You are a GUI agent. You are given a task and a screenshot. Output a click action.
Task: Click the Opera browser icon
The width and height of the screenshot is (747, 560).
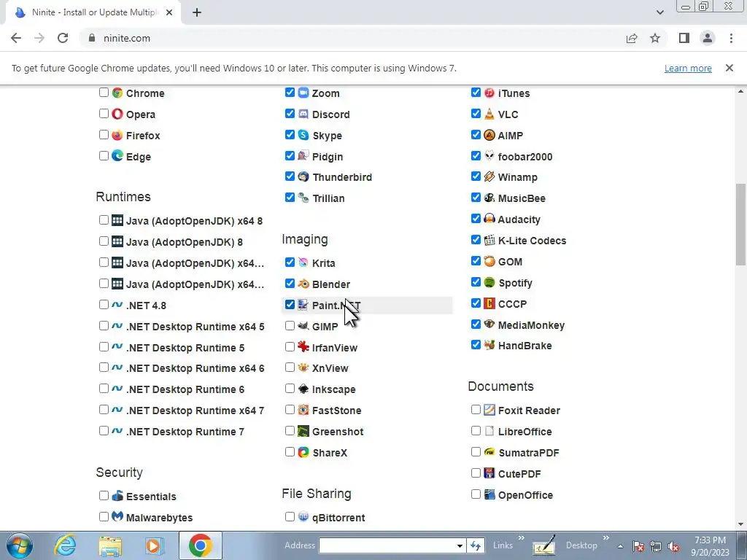[117, 114]
